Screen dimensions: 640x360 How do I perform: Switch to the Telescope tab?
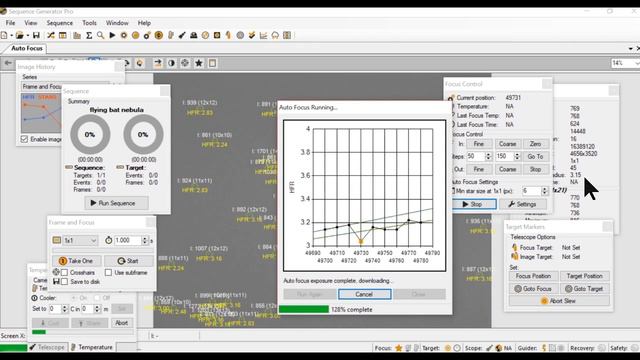pyautogui.click(x=47, y=347)
